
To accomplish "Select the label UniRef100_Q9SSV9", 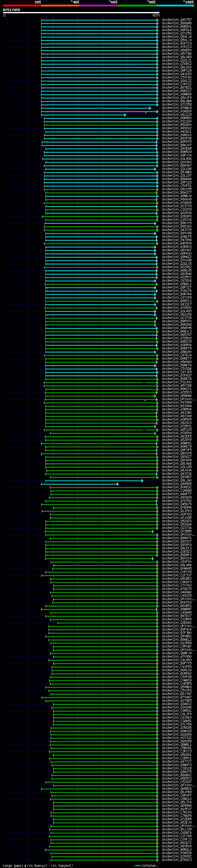I will coord(177,453).
